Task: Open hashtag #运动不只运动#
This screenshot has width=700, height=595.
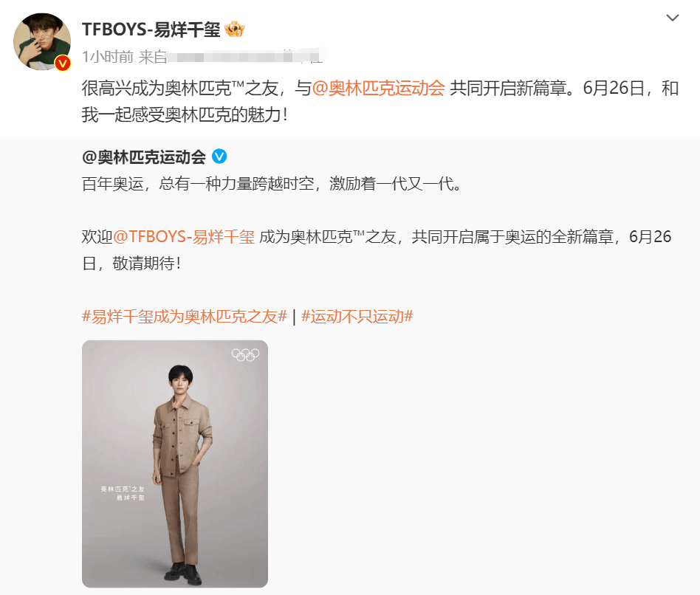Action: coord(357,317)
